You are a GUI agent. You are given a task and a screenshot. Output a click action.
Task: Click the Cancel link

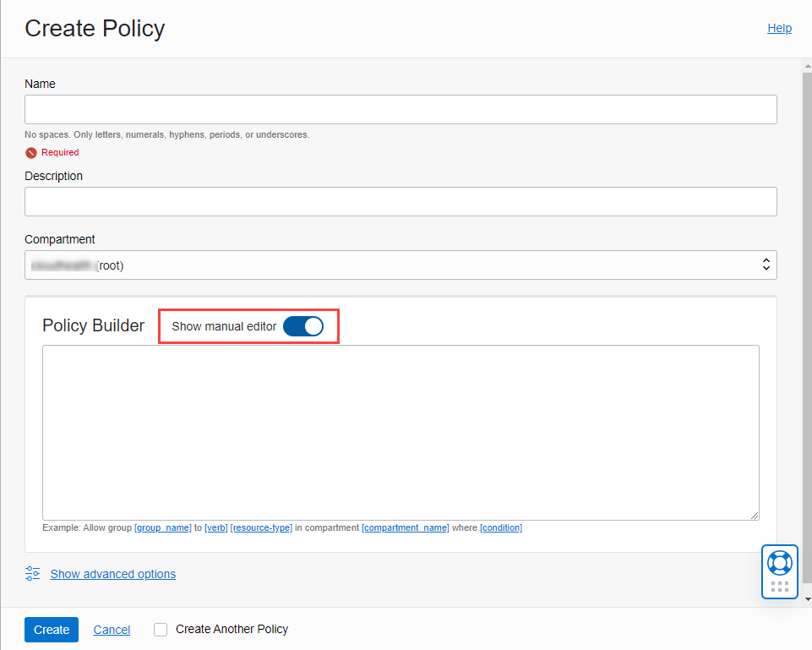111,630
